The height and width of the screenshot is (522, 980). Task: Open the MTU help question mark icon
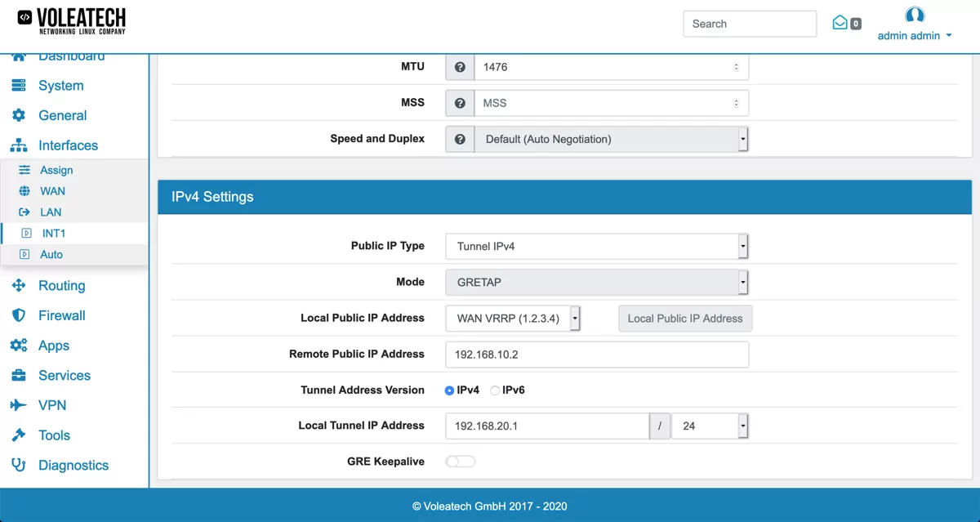460,67
